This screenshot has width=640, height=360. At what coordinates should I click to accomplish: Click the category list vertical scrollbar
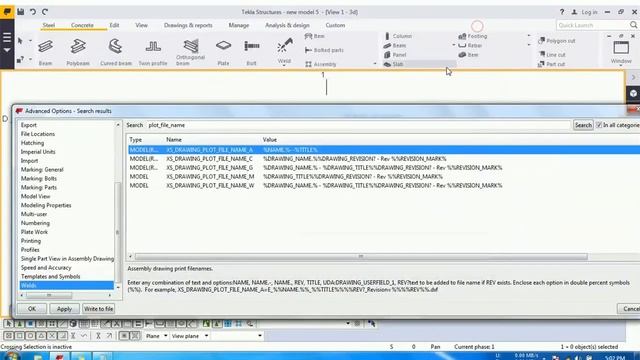click(x=118, y=232)
